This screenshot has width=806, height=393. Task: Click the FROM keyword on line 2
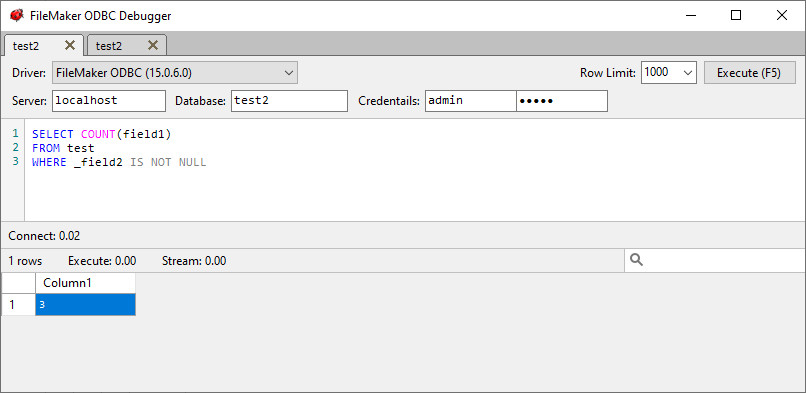[46, 148]
